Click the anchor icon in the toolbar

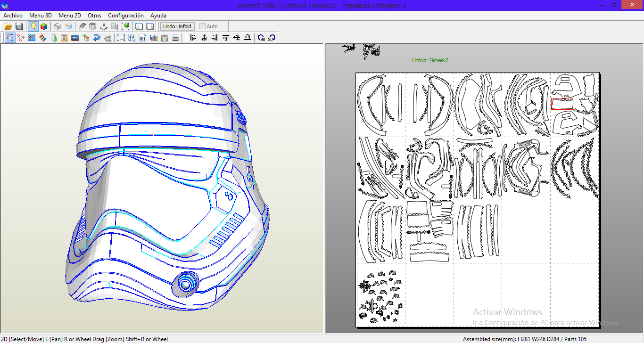tap(104, 26)
